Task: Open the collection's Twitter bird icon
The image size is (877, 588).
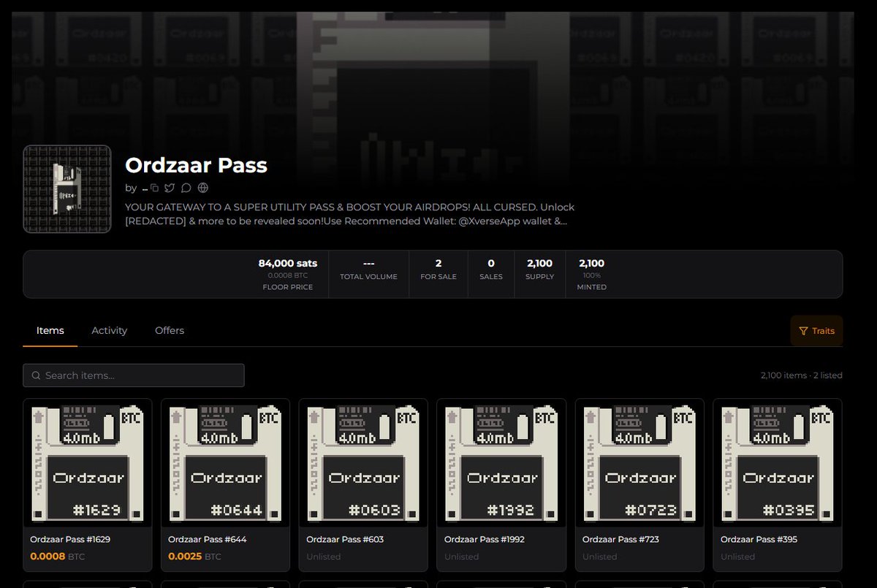Action: pyautogui.click(x=170, y=188)
